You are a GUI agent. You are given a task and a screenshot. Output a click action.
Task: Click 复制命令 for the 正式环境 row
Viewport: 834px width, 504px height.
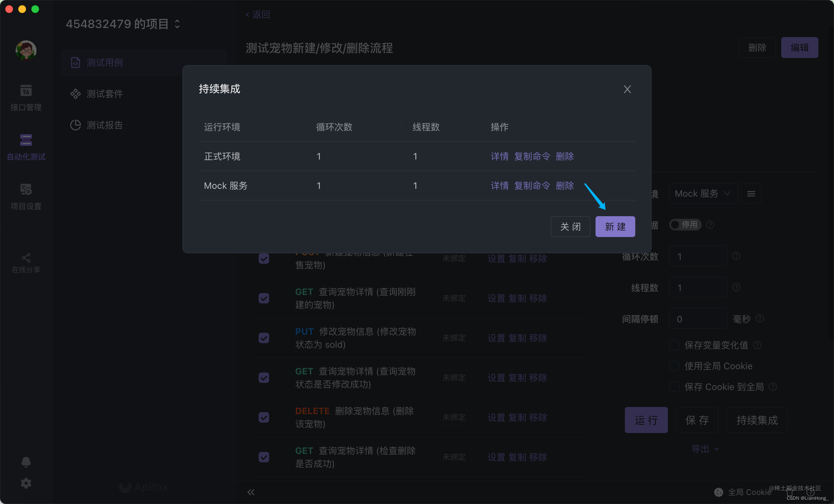pyautogui.click(x=532, y=156)
